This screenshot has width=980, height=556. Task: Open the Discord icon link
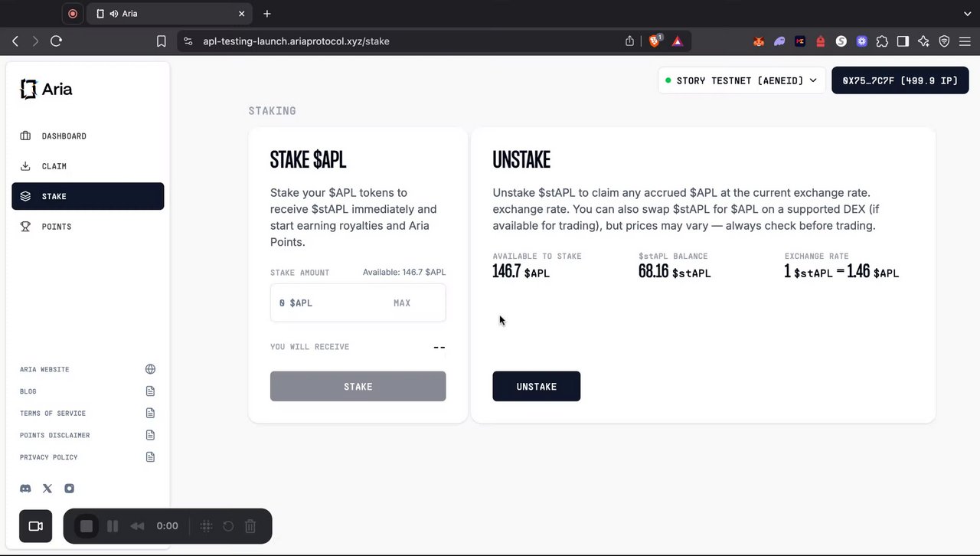pyautogui.click(x=25, y=489)
